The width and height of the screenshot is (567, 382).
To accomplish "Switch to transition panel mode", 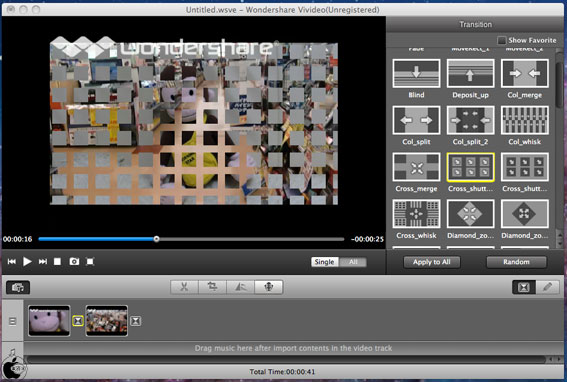I will (524, 287).
